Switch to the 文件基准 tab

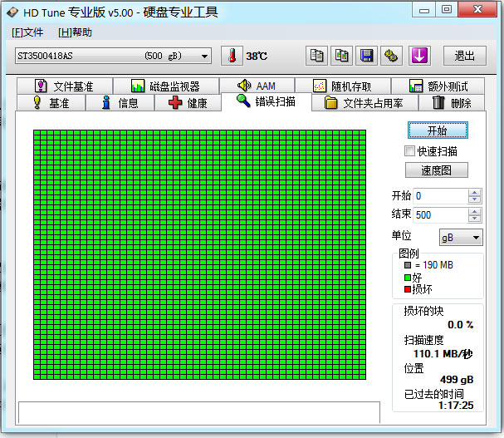[x=65, y=86]
